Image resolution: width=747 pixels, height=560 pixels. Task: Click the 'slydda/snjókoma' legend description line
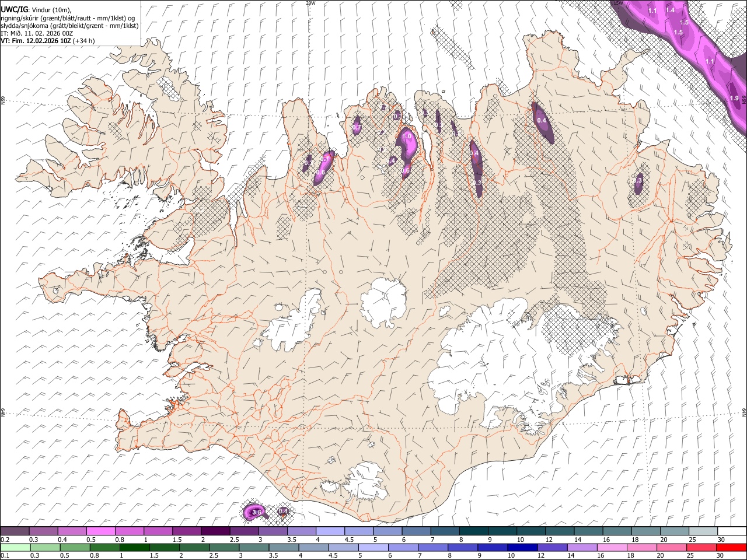pyautogui.click(x=69, y=26)
